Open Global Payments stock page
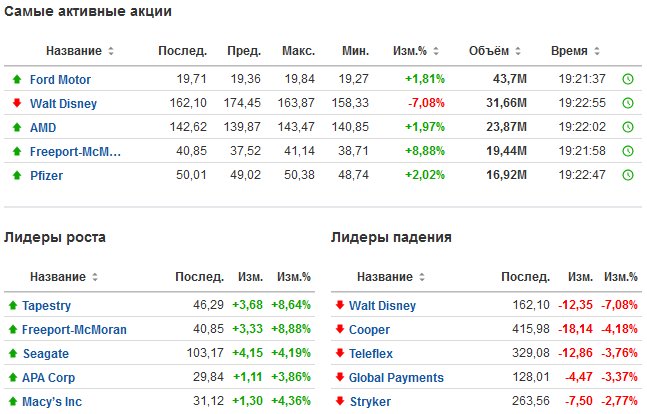Image resolution: width=647 pixels, height=414 pixels. [x=396, y=377]
